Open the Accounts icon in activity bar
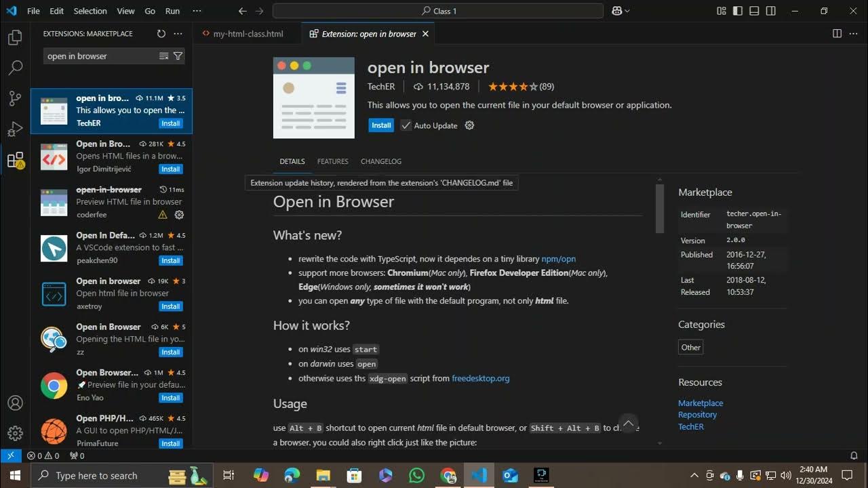 pyautogui.click(x=15, y=403)
